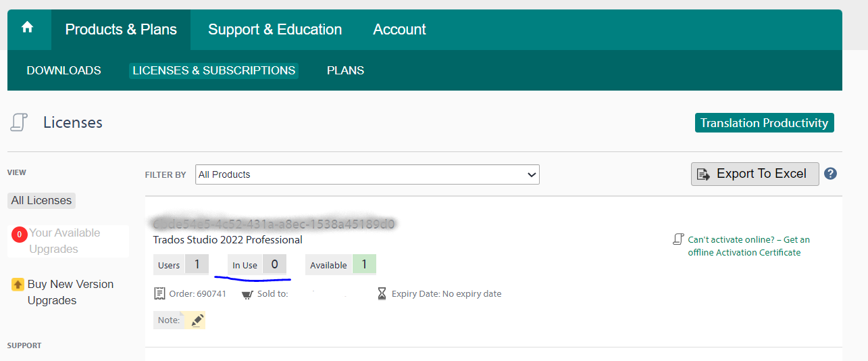Open the help question mark icon
This screenshot has height=361, width=868.
point(831,174)
